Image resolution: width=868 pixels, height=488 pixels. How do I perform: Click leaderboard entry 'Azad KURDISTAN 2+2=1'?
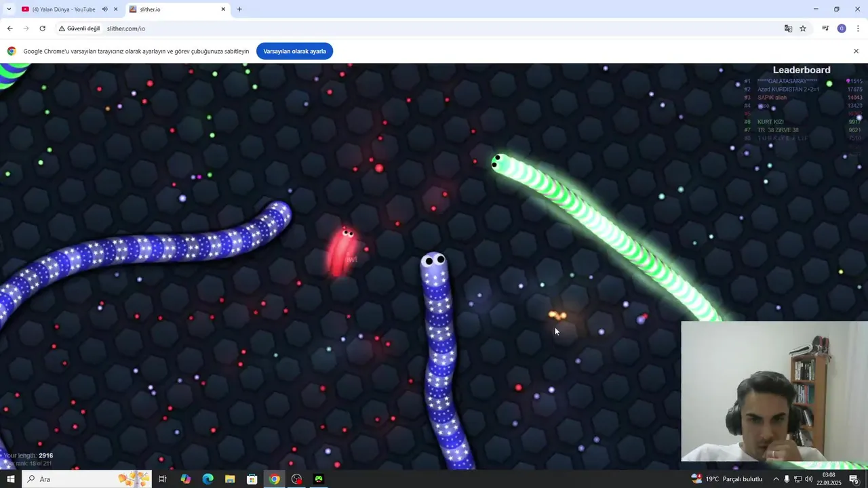point(788,89)
